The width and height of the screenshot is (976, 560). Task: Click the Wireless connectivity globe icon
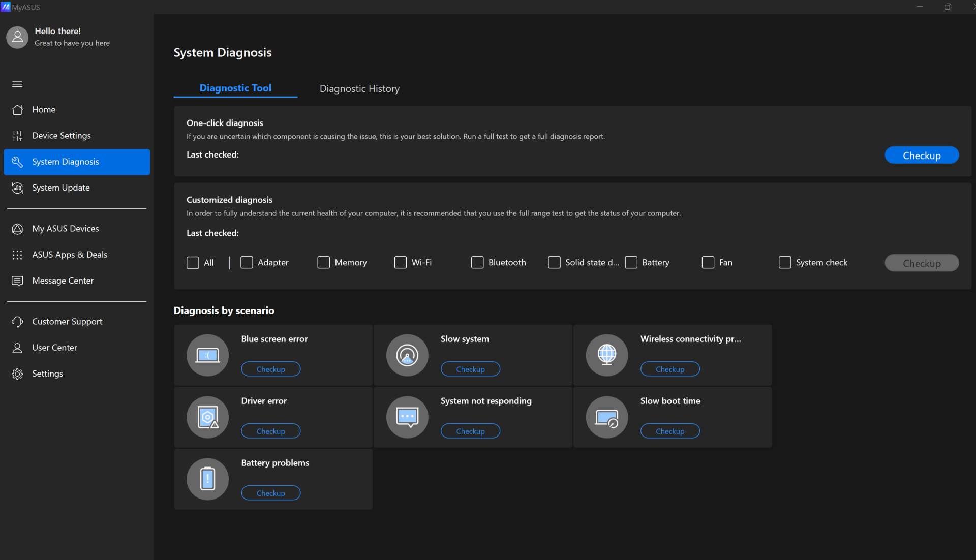coord(606,355)
